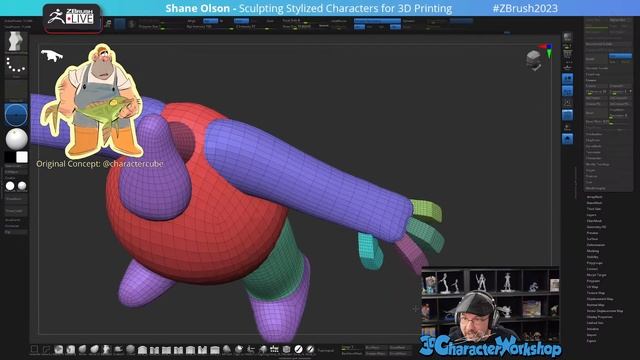
Task: Toggle the blue Mrgb button
Action: pos(210,21)
